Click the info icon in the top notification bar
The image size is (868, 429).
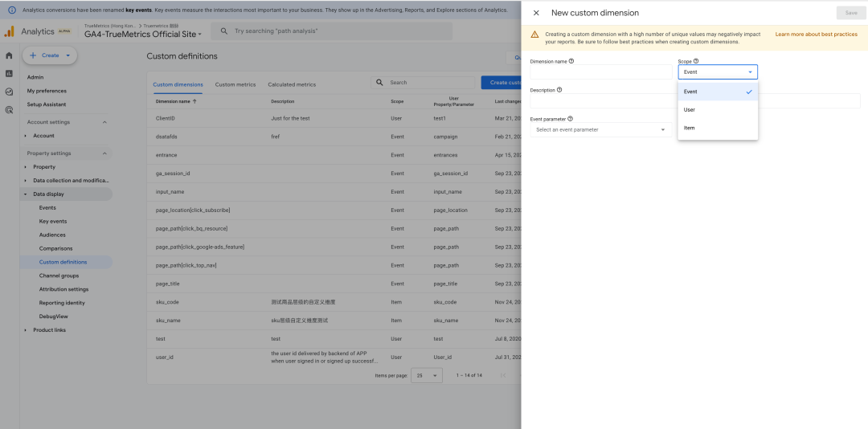(x=11, y=10)
